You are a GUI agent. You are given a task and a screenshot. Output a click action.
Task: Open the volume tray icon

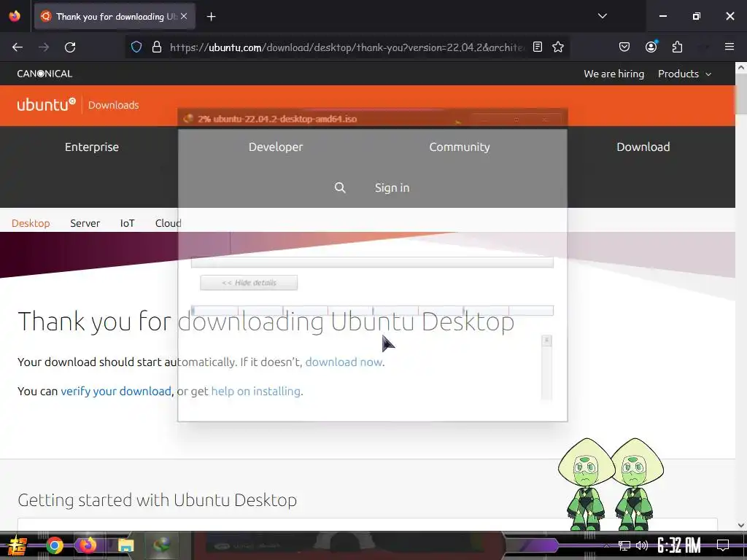pyautogui.click(x=642, y=545)
